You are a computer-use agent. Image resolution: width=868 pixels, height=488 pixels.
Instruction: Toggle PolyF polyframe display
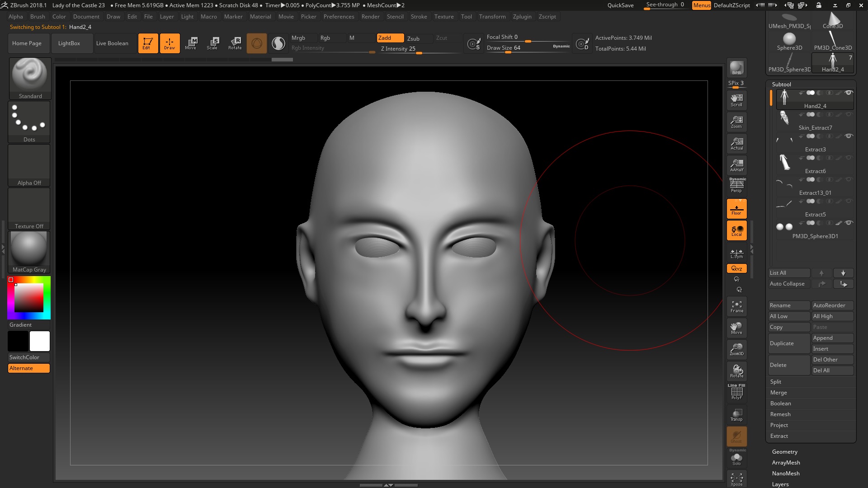(736, 392)
